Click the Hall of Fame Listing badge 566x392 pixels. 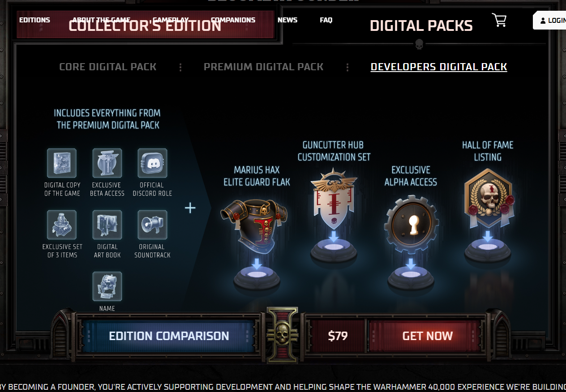(487, 199)
